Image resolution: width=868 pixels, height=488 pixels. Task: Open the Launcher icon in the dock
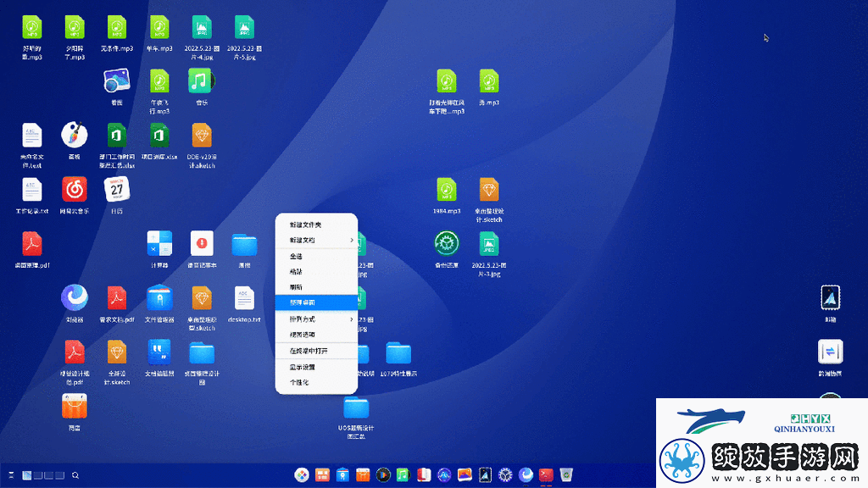pyautogui.click(x=302, y=474)
